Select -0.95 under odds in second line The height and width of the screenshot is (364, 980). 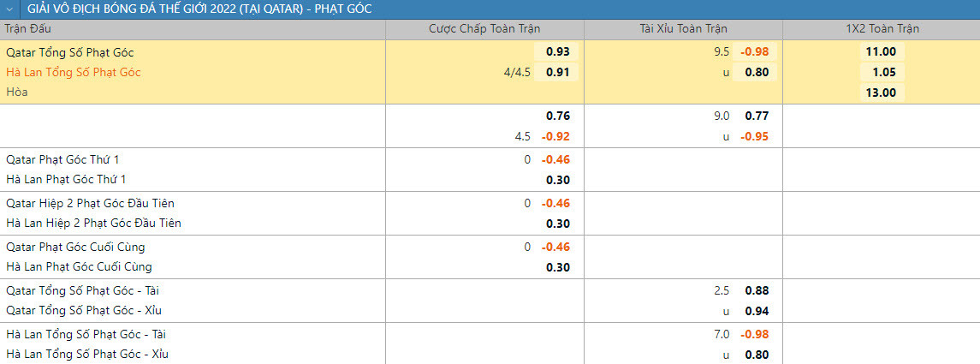click(755, 136)
